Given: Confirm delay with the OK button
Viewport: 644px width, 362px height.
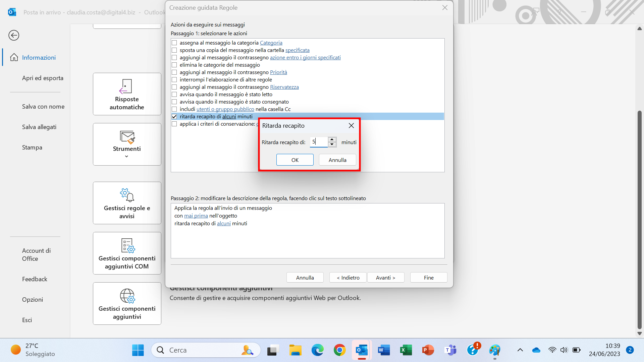Looking at the screenshot, I should pyautogui.click(x=294, y=160).
